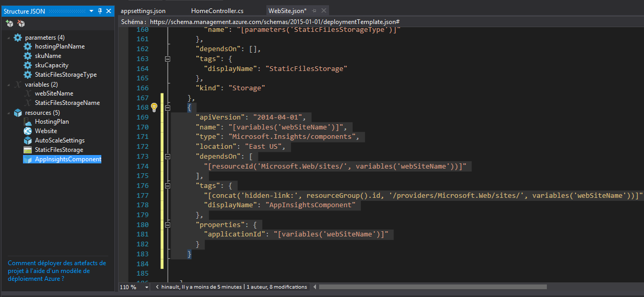
Task: Collapse the resources tree node
Action: pos(9,113)
